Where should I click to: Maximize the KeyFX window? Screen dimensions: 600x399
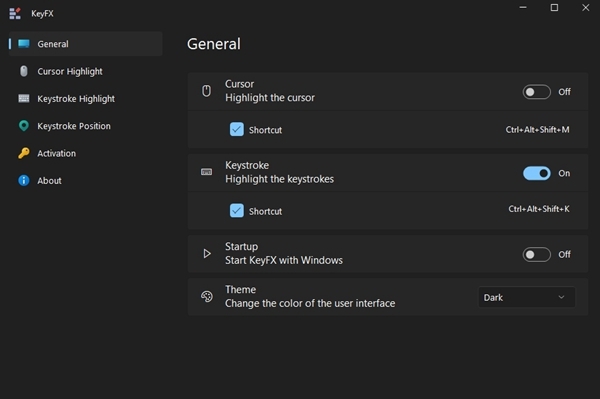(554, 8)
